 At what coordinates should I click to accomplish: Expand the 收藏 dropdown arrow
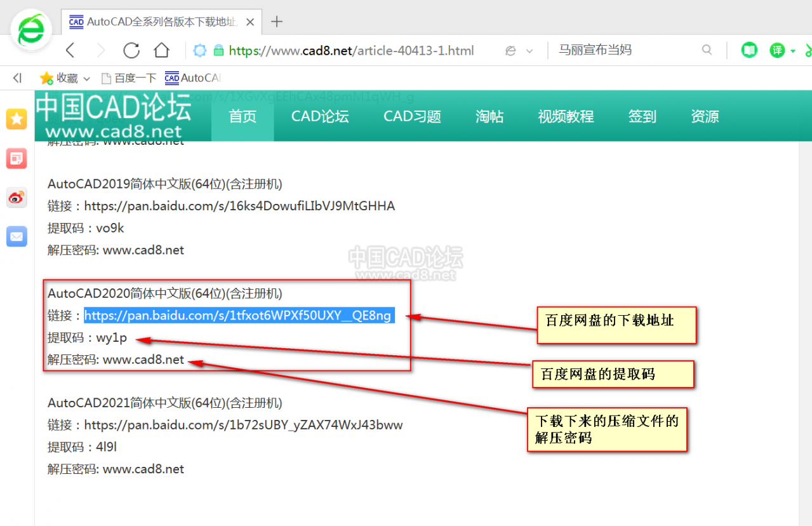(x=86, y=79)
